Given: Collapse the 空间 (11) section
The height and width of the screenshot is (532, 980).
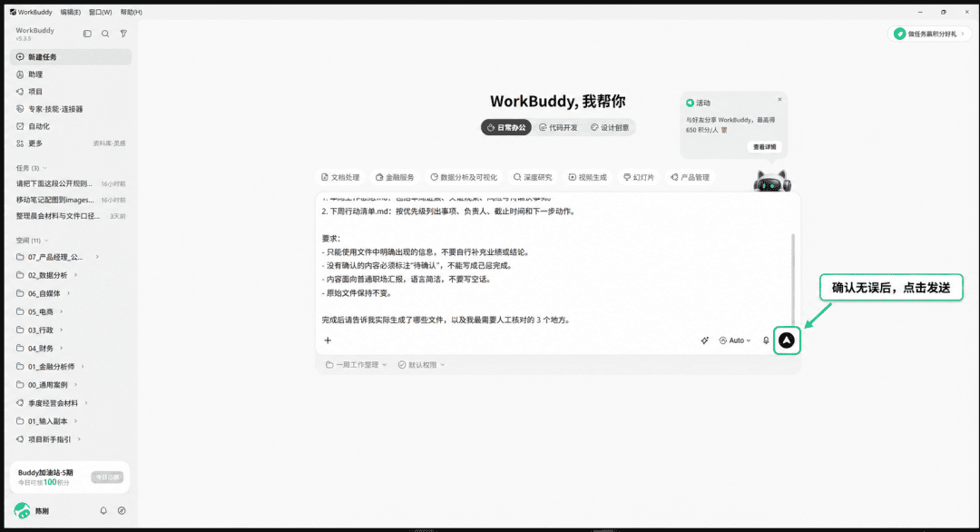Looking at the screenshot, I should [x=33, y=241].
